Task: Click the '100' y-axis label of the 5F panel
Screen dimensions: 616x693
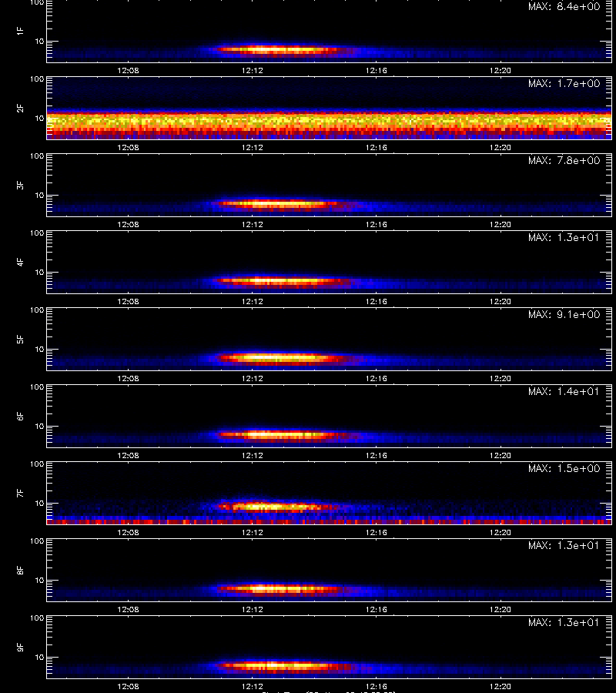Action: point(37,310)
